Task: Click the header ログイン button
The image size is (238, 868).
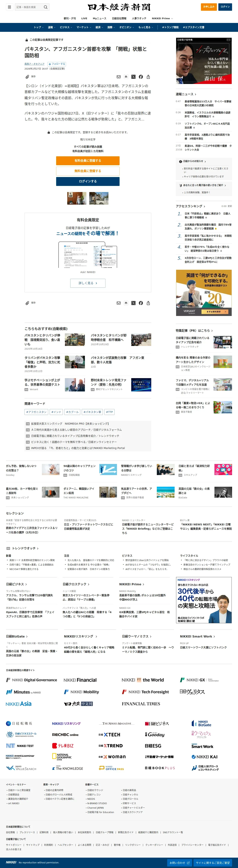Action: pos(225,7)
